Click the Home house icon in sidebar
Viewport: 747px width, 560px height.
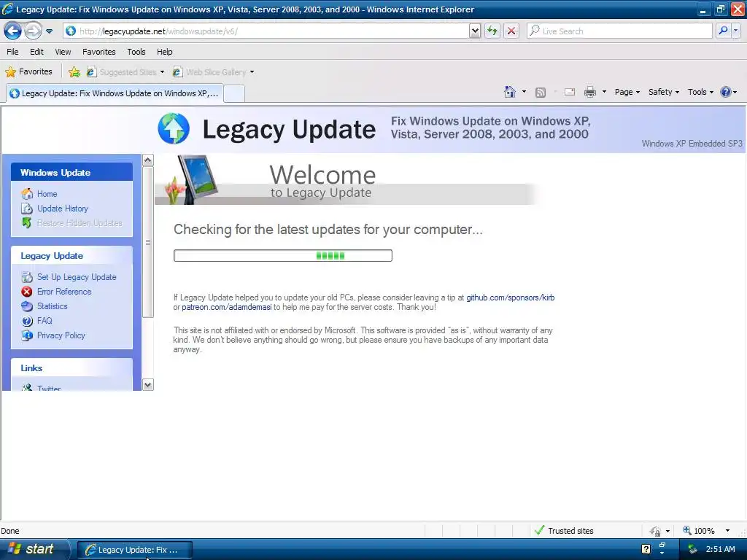tap(27, 194)
